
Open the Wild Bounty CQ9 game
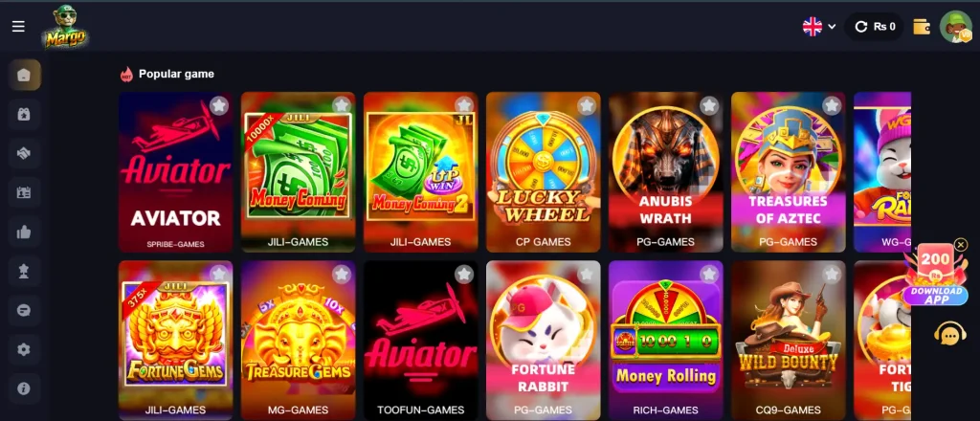point(789,341)
